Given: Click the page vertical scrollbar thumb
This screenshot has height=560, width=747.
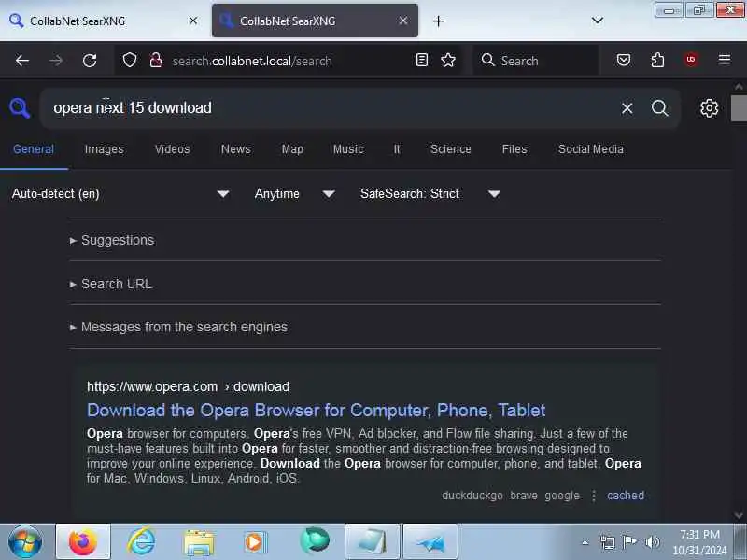Looking at the screenshot, I should coord(739,108).
